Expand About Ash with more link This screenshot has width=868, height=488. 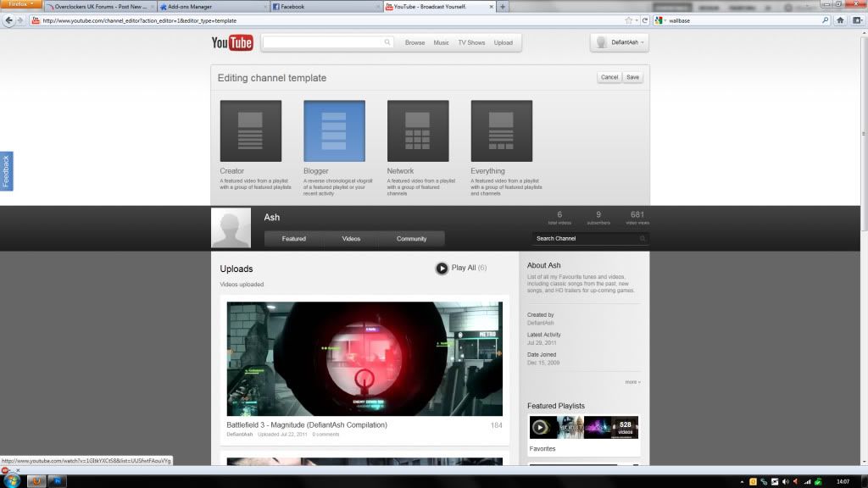coord(632,382)
